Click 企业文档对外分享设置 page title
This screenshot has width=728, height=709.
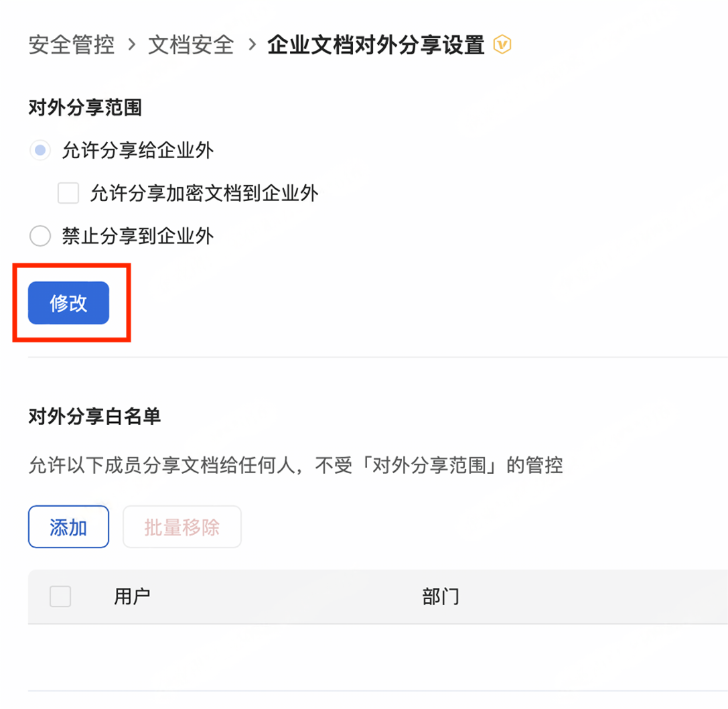376,45
